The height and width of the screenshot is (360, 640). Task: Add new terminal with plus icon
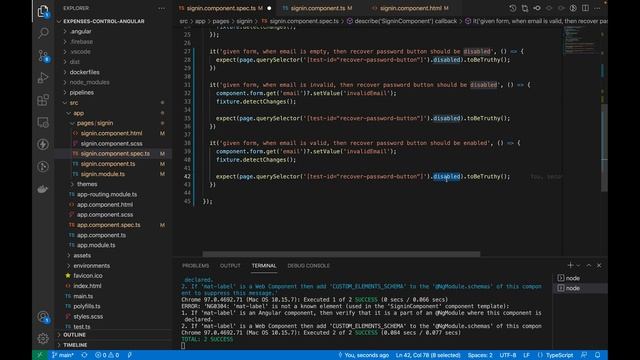tap(570, 265)
